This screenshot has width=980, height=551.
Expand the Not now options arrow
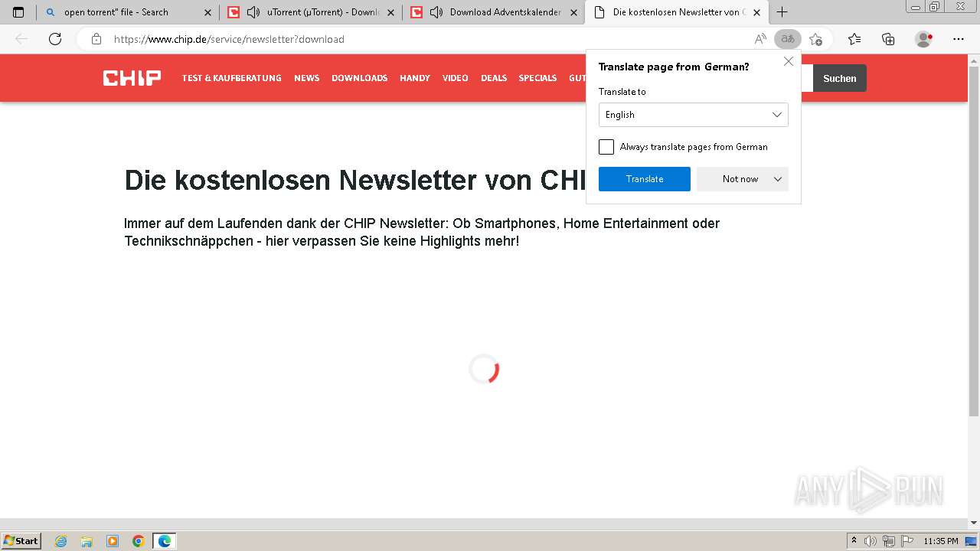(778, 179)
